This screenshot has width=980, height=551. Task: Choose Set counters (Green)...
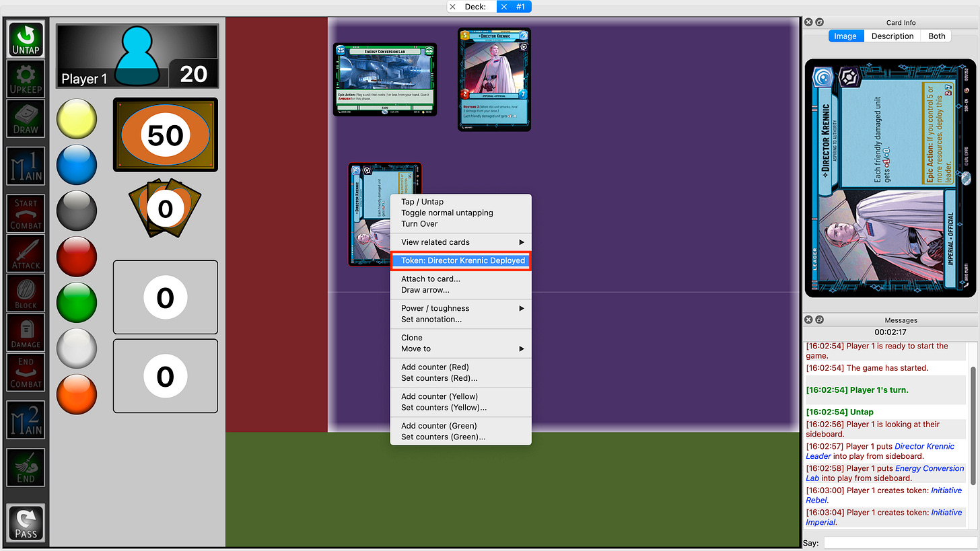pyautogui.click(x=461, y=437)
